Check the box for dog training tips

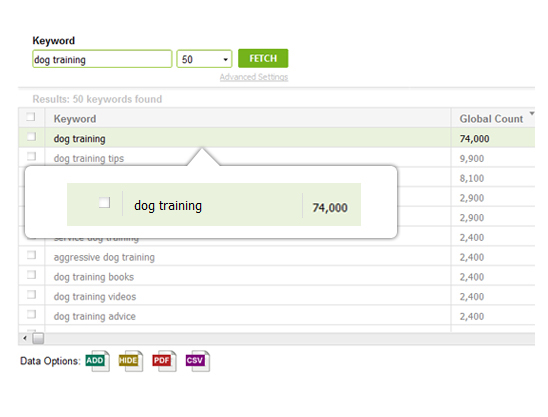point(31,156)
